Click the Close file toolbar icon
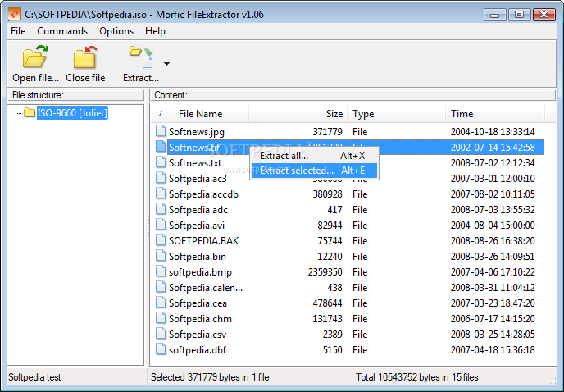Screen dimensions: 564x392 coord(85,57)
